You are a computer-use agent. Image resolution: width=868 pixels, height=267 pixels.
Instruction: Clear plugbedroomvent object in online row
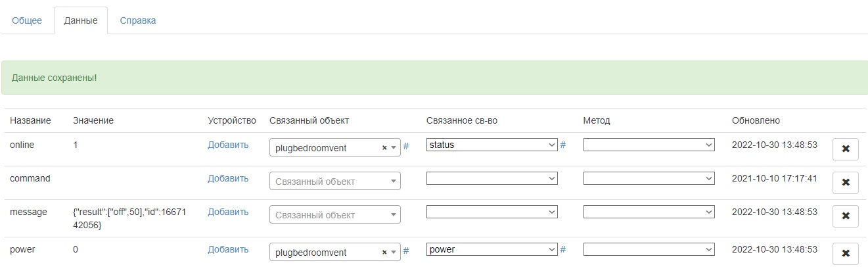point(384,148)
